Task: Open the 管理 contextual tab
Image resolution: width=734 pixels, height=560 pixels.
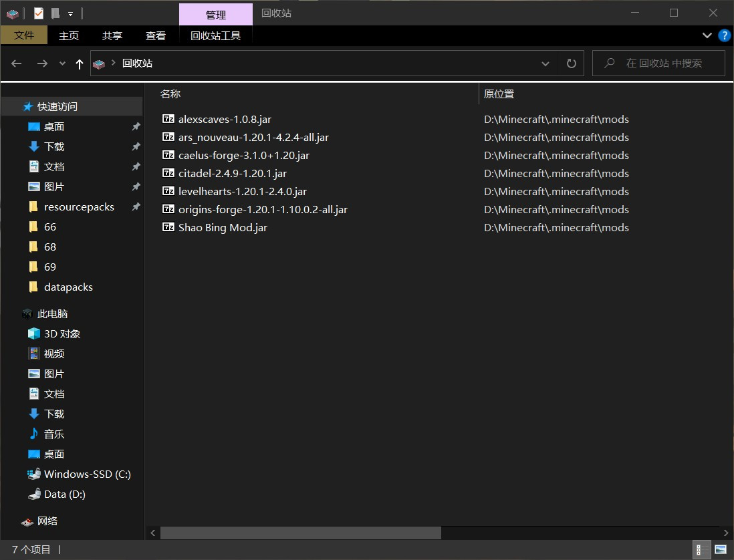Action: point(216,15)
